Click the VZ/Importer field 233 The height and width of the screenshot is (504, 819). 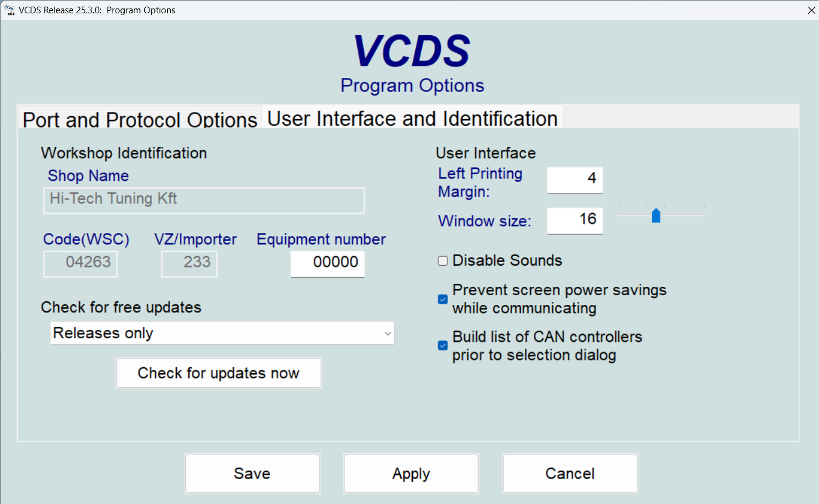click(189, 264)
